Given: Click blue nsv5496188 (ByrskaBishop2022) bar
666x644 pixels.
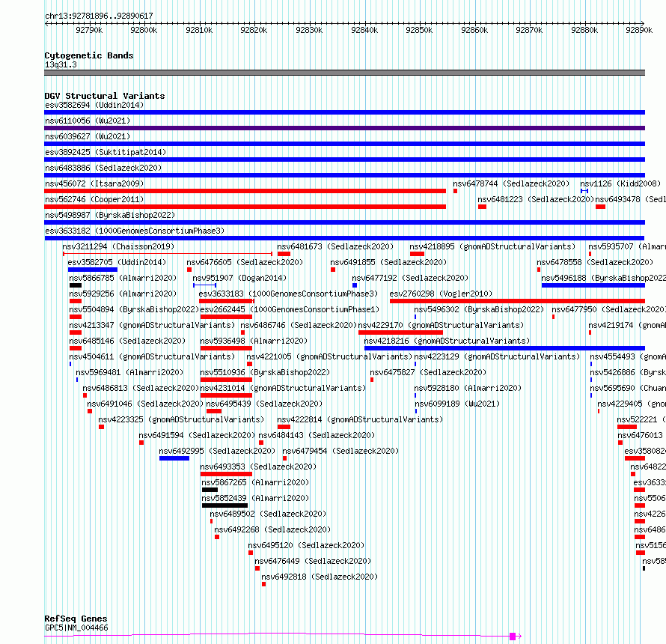Looking at the screenshot, I should click(593, 285).
